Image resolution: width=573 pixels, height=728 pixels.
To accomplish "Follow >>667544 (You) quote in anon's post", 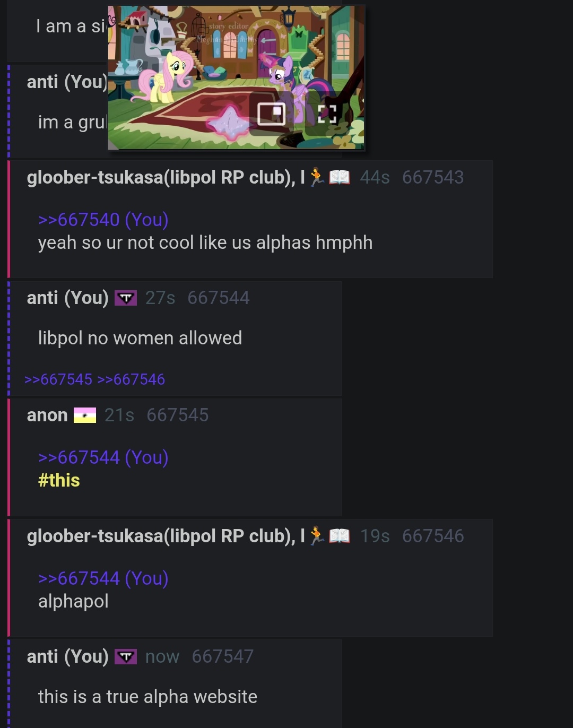I will [x=103, y=457].
